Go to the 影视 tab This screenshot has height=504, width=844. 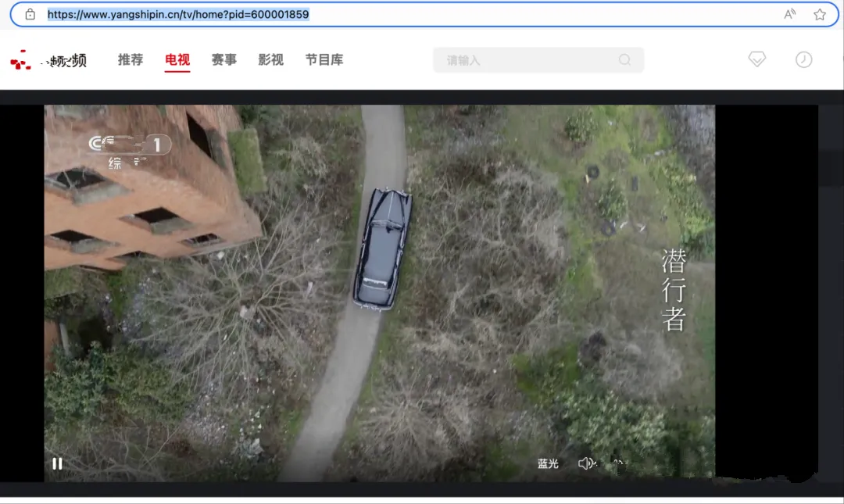[270, 59]
